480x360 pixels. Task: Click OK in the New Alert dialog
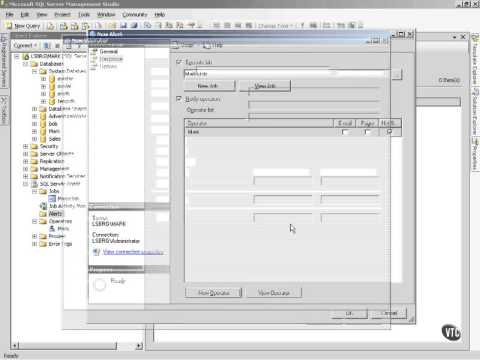[x=349, y=313]
